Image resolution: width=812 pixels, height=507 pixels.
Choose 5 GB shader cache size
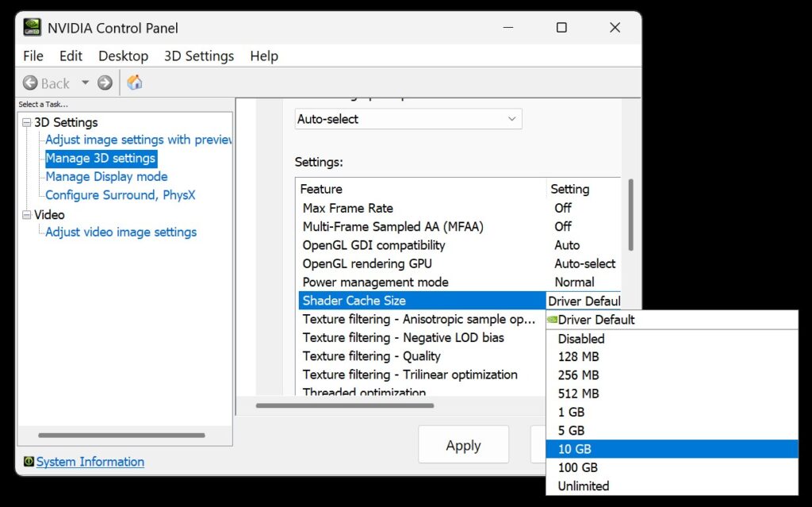point(672,431)
